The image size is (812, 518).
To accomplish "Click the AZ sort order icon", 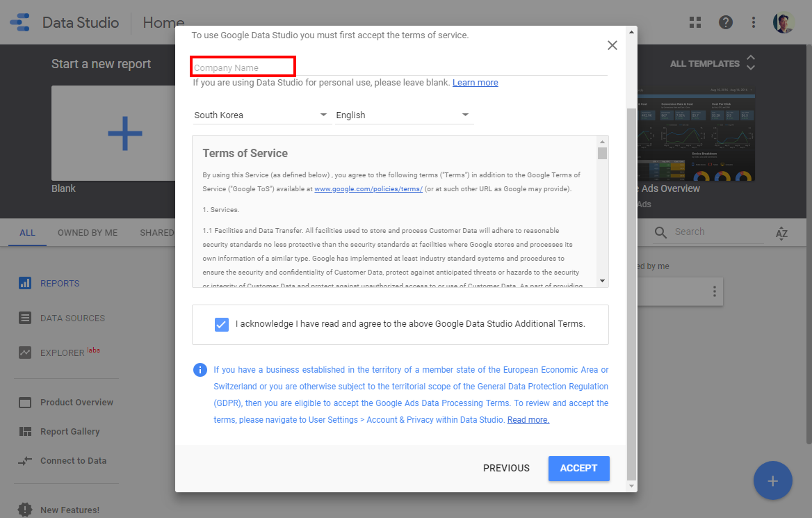I will pyautogui.click(x=782, y=233).
